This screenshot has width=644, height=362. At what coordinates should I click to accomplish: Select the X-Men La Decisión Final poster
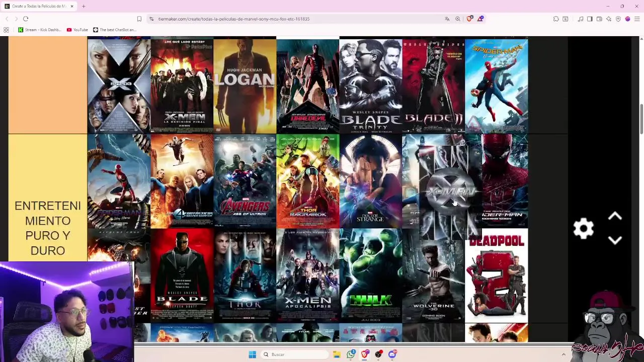[x=182, y=86]
